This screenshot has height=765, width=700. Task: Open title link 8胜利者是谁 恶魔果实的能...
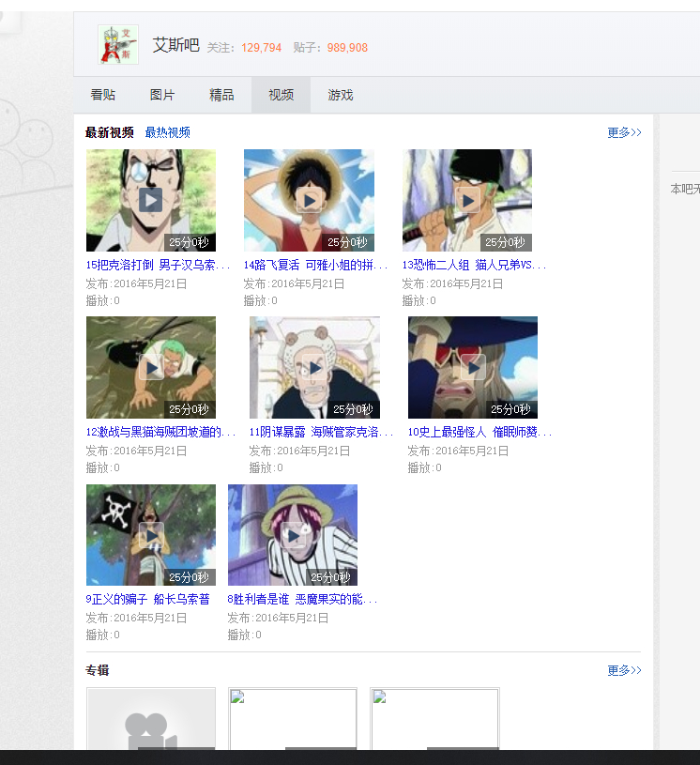302,599
